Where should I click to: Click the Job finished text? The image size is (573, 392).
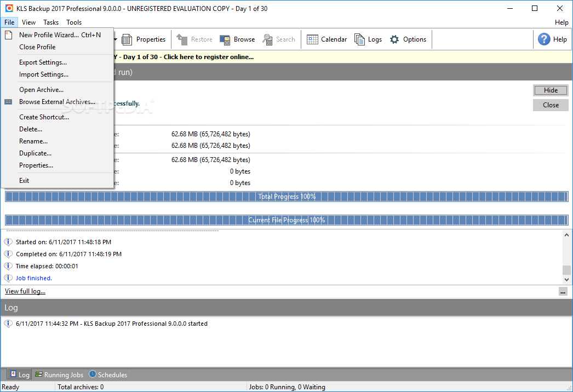click(x=33, y=278)
